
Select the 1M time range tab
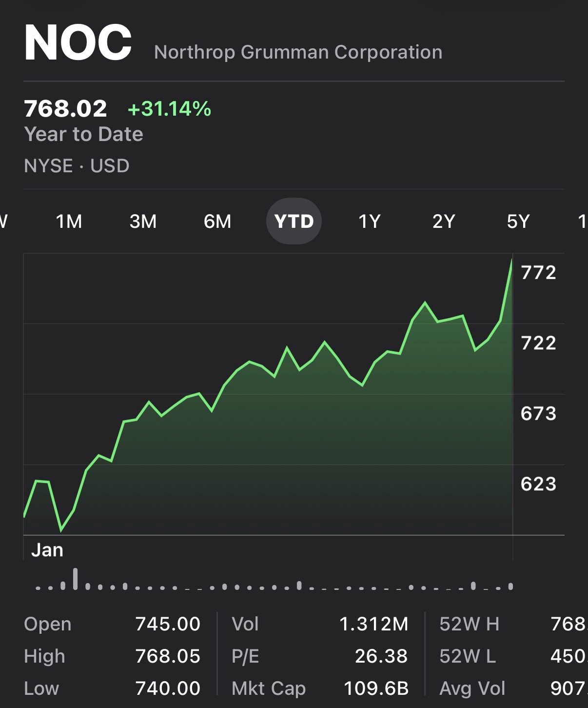click(x=69, y=222)
